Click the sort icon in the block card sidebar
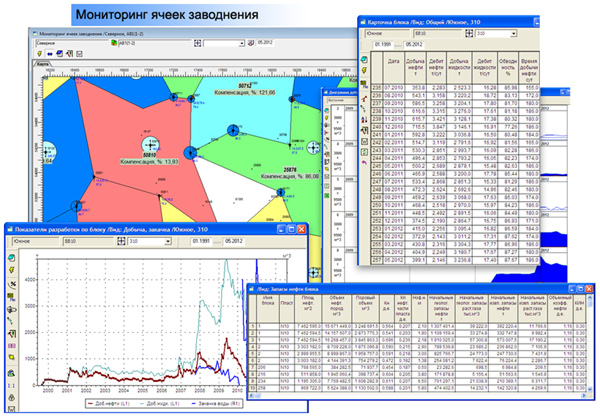600x419 pixels. [x=364, y=120]
